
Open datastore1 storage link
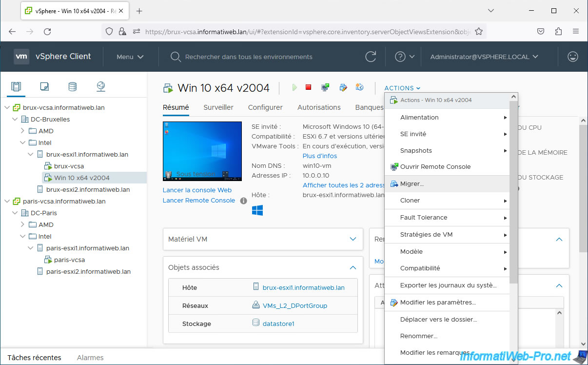278,324
